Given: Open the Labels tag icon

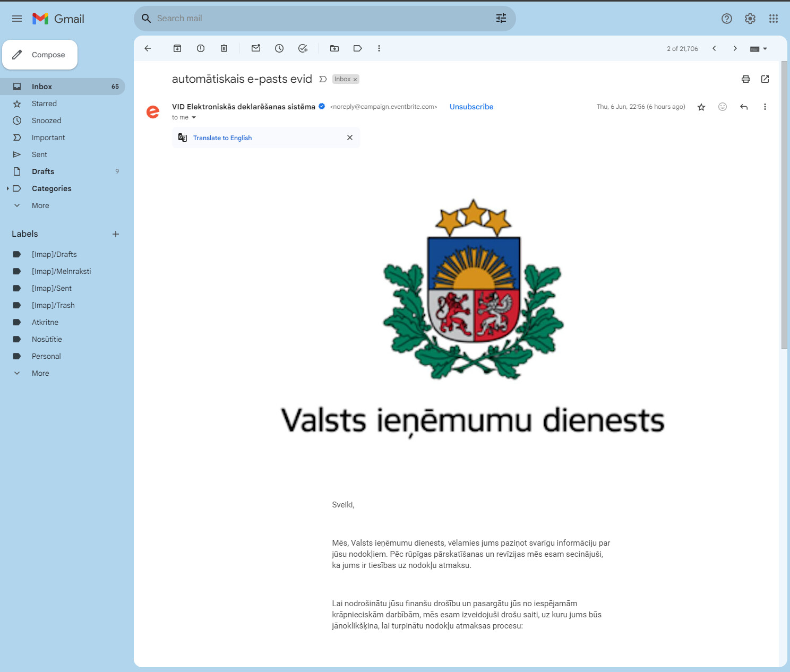Looking at the screenshot, I should [358, 48].
